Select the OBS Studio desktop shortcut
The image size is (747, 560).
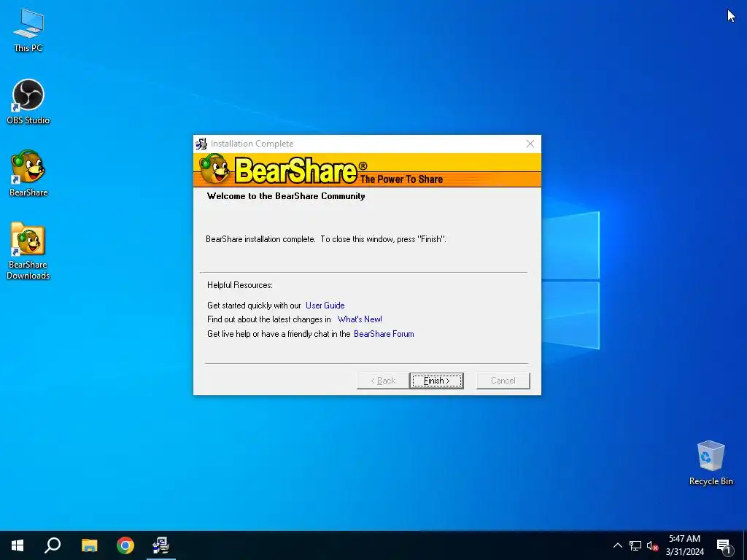tap(28, 102)
